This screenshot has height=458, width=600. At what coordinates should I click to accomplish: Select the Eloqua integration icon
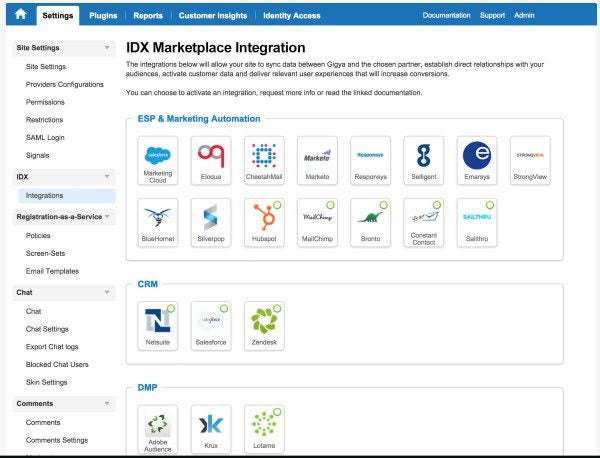pos(211,161)
